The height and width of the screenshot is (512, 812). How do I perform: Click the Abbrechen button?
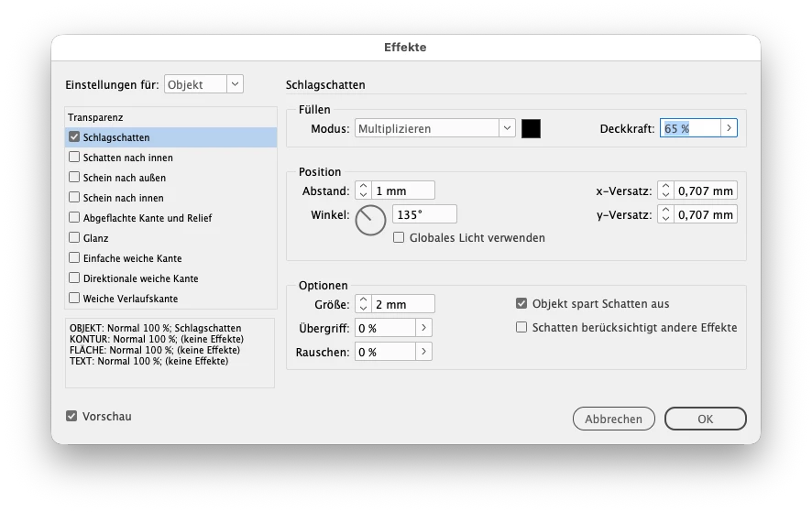(614, 419)
